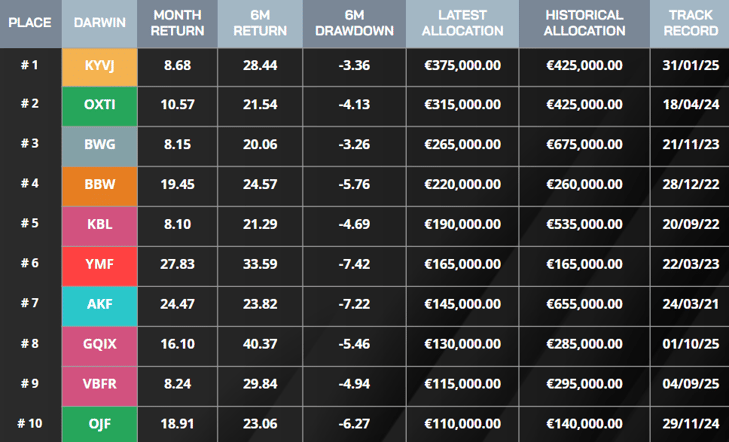This screenshot has height=442, width=729.
Task: Click the 6M Drawdown column header
Action: click(x=353, y=23)
